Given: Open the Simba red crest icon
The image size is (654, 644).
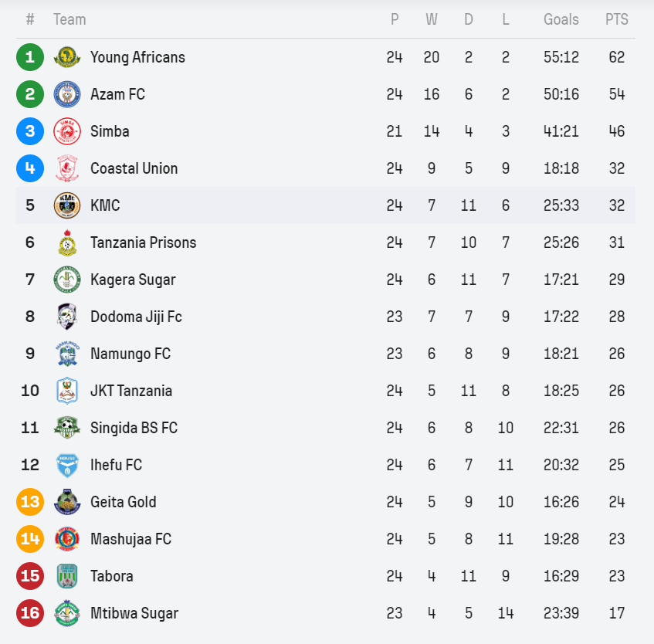Looking at the screenshot, I should [x=67, y=131].
